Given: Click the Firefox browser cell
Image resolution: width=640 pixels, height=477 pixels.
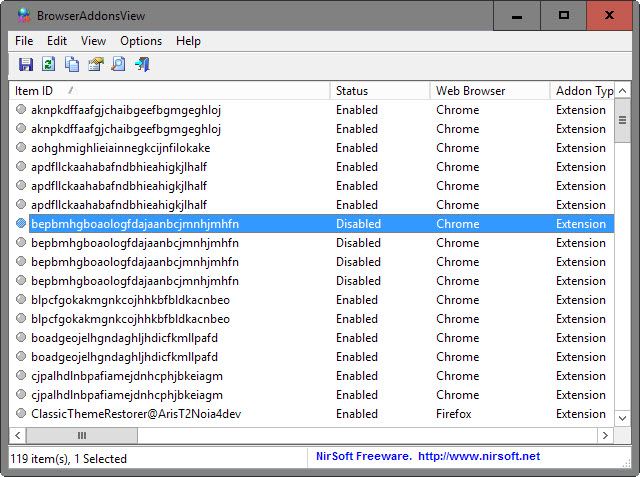Looking at the screenshot, I should [453, 414].
